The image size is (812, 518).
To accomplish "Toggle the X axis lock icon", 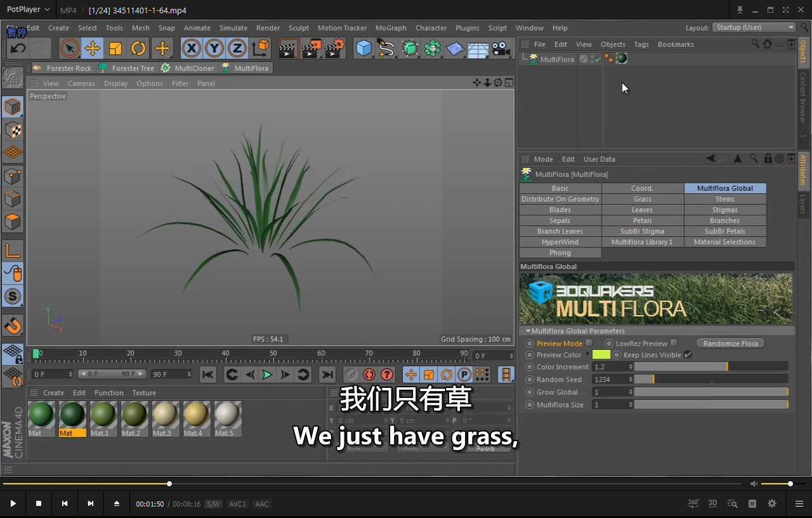I will coord(192,48).
